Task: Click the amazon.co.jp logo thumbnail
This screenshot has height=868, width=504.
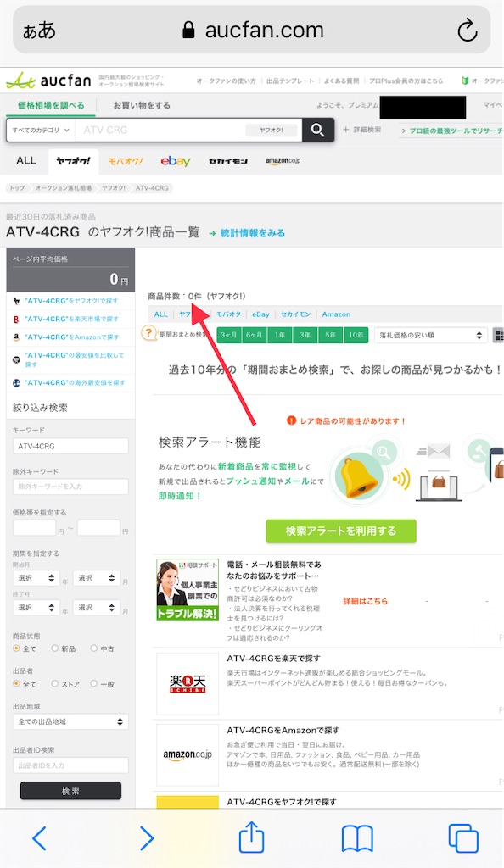Action: coord(188,754)
